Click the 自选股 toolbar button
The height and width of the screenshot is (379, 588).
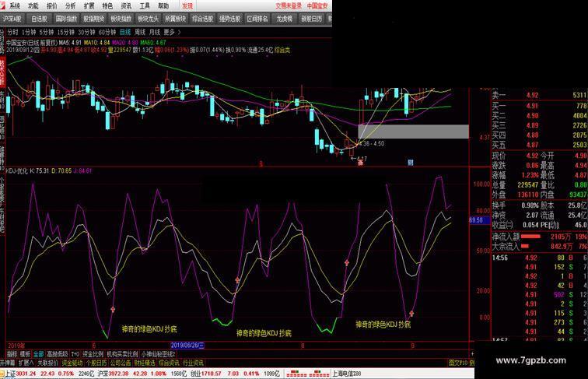pos(39,19)
